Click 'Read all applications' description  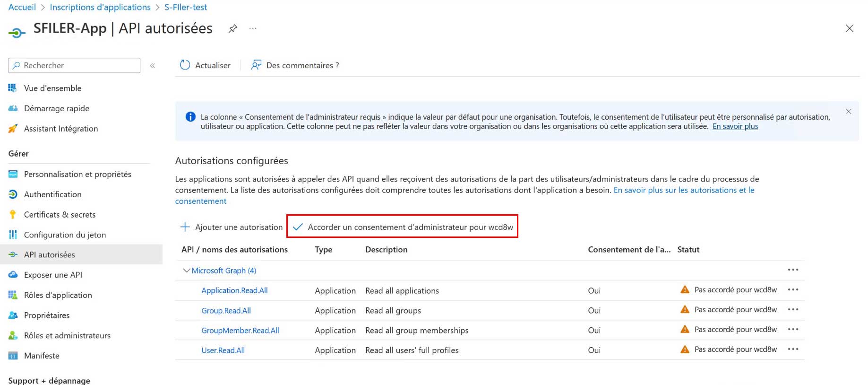click(402, 291)
